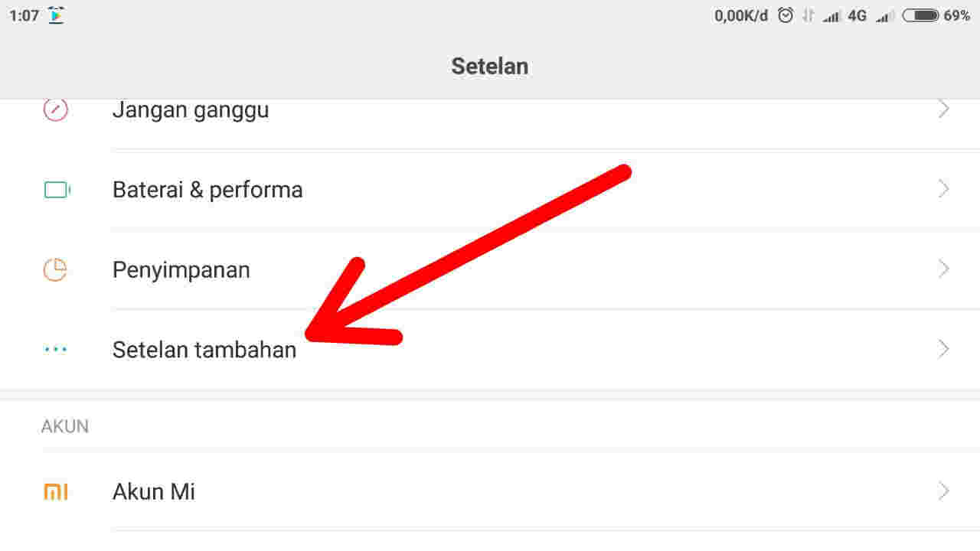Tap the Setelan tambahan three-dots icon
Viewport: 980px width, 551px height.
point(55,350)
